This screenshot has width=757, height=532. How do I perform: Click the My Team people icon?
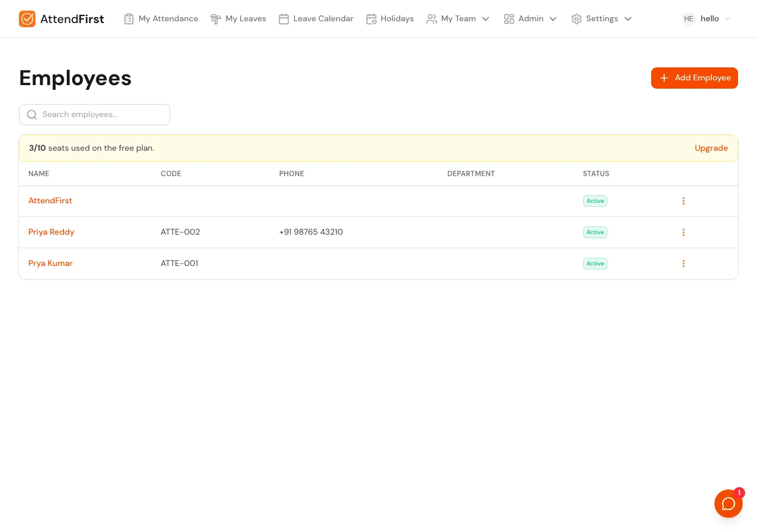pyautogui.click(x=432, y=19)
